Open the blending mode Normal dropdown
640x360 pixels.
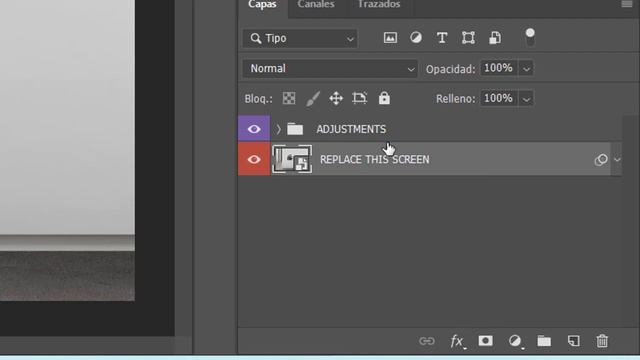330,69
